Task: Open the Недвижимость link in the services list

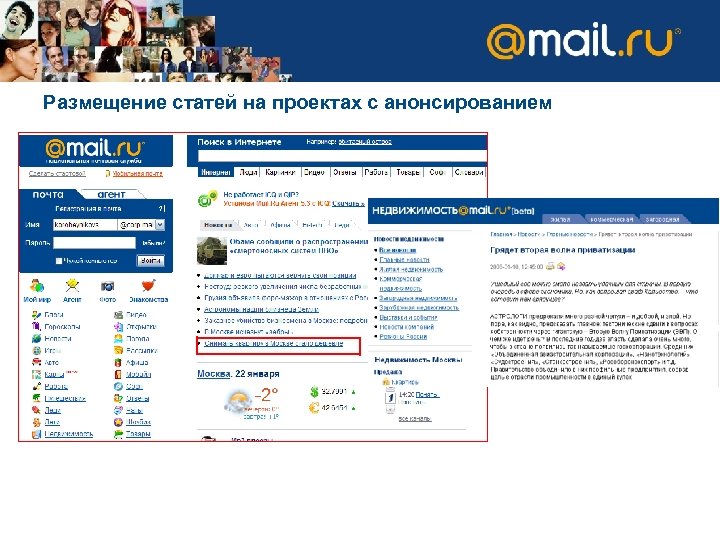Action: click(69, 434)
